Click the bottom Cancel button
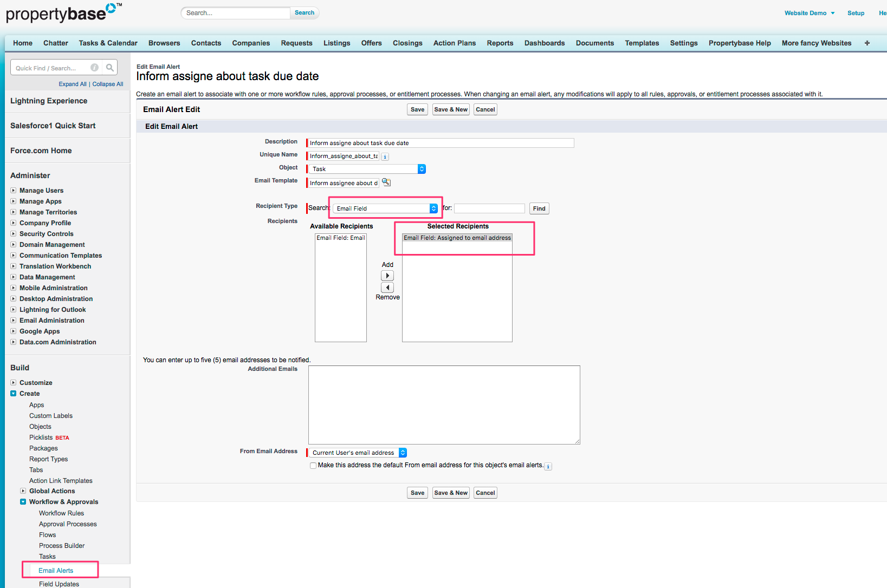 tap(485, 493)
